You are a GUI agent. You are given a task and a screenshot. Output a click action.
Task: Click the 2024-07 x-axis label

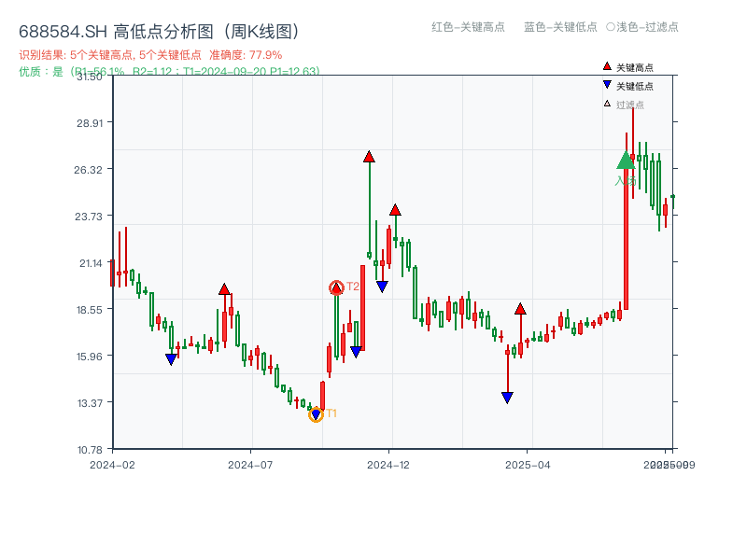(x=249, y=462)
